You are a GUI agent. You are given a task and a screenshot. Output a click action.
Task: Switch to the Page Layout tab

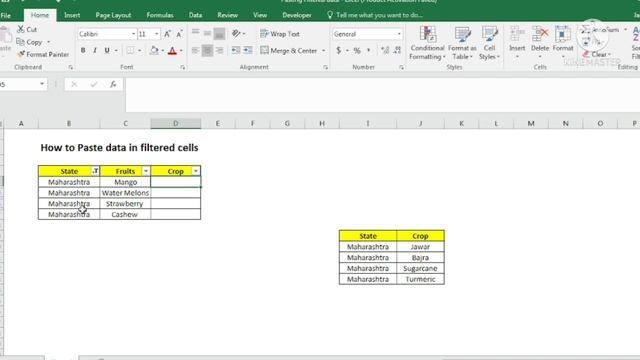pos(113,15)
